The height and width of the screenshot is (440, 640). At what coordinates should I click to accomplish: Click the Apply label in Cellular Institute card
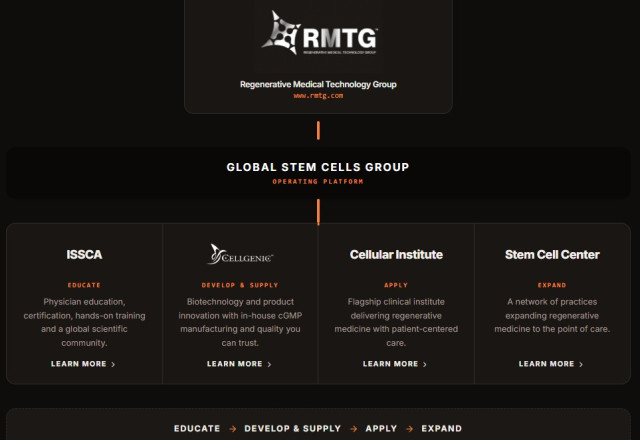(396, 285)
